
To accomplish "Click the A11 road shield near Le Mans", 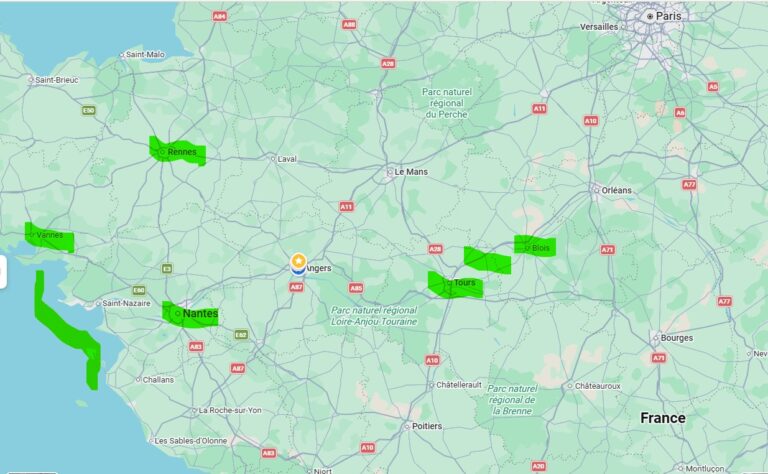I will click(x=346, y=207).
